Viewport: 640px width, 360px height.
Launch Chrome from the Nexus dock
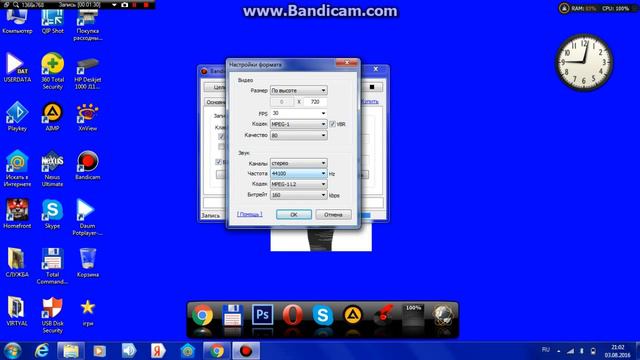(202, 316)
